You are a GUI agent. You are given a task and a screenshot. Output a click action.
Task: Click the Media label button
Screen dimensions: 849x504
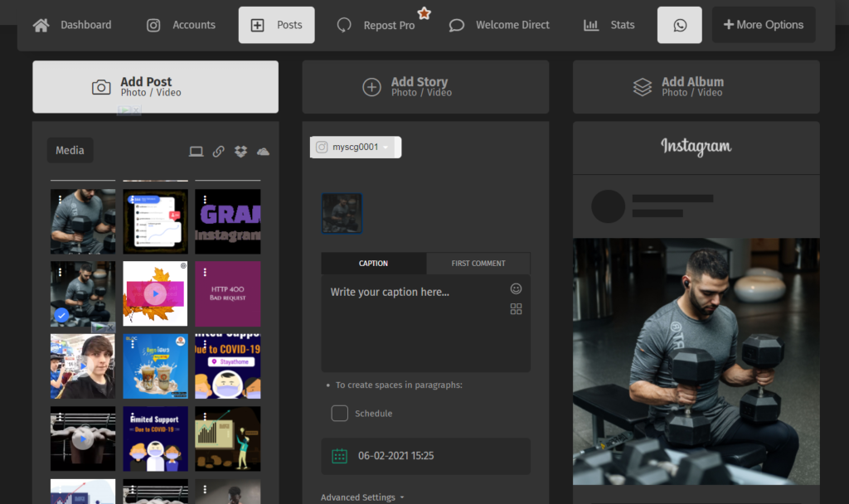pos(70,151)
